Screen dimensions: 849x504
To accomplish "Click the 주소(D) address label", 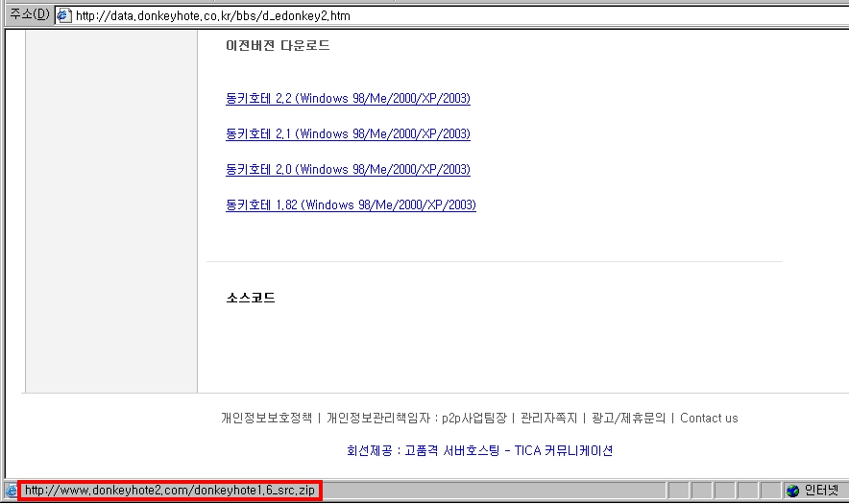I will [x=28, y=14].
